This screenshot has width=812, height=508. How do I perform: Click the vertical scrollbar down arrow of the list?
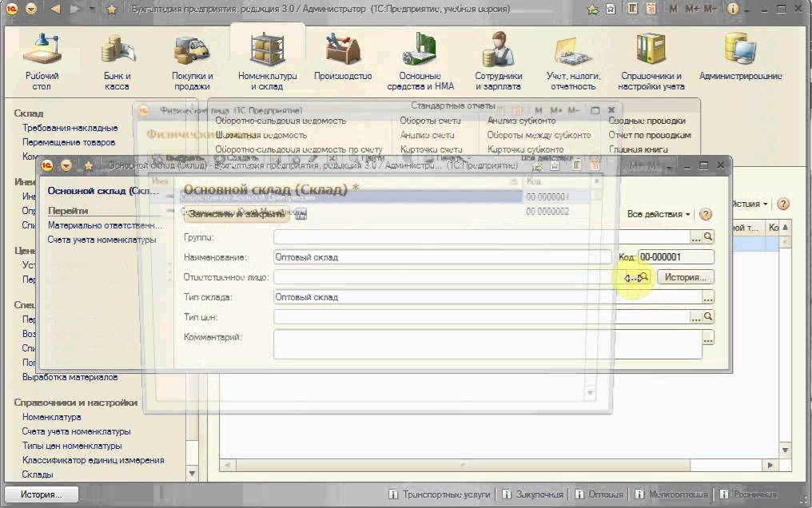[x=785, y=450]
